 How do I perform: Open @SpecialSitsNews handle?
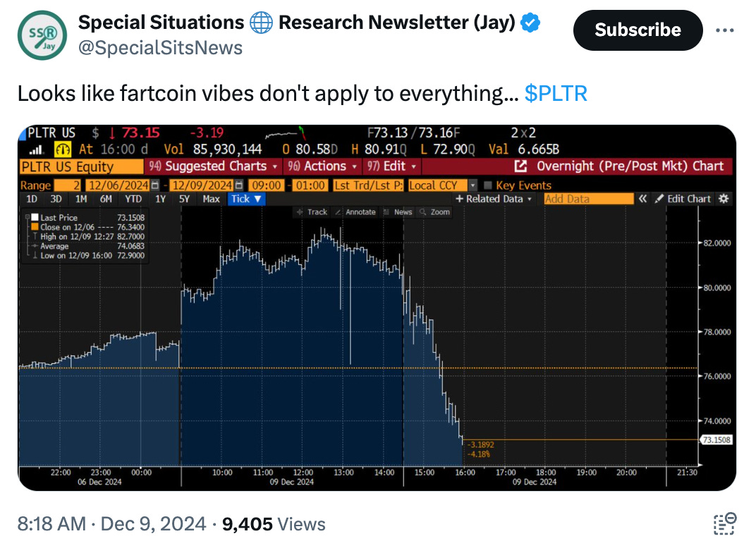point(160,48)
